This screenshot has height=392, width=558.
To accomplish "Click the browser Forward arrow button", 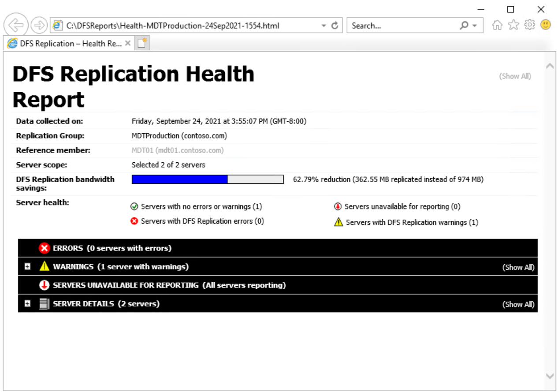I will [39, 26].
